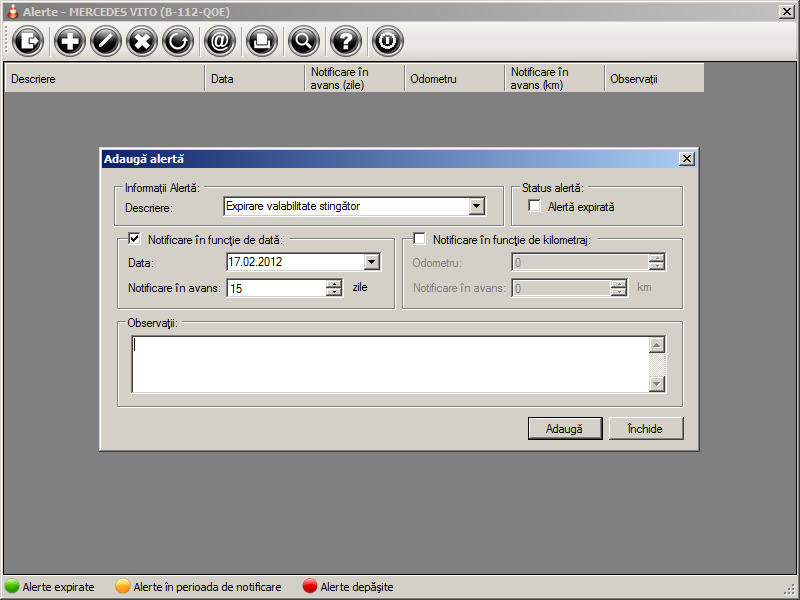Decrease notification days with down arrow
Viewport: 800px width, 600px height.
point(334,292)
